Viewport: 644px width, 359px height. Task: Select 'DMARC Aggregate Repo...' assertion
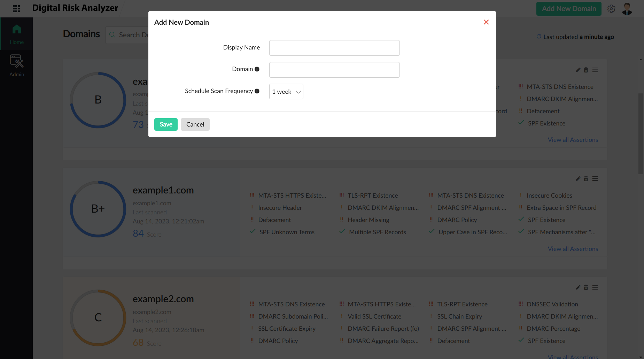383,341
